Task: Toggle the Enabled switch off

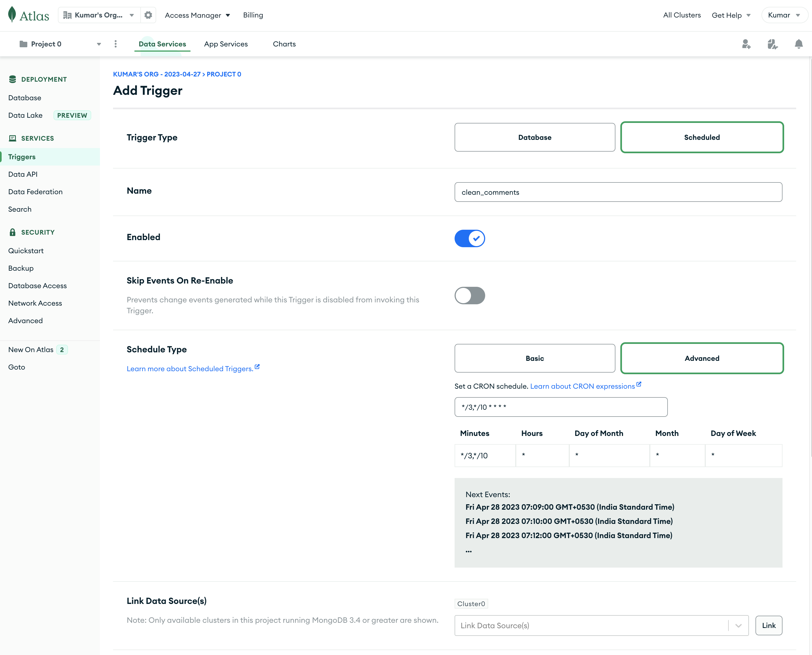Action: (470, 238)
